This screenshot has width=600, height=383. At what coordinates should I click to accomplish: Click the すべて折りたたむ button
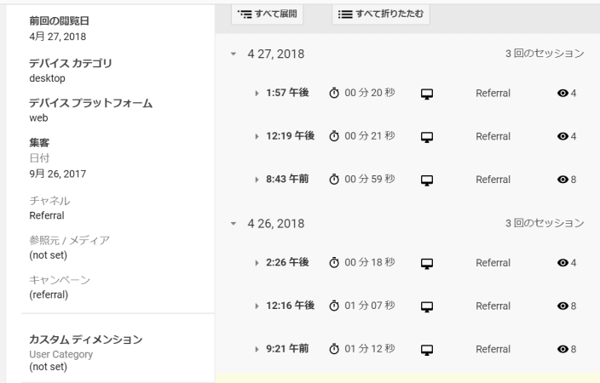coord(381,14)
